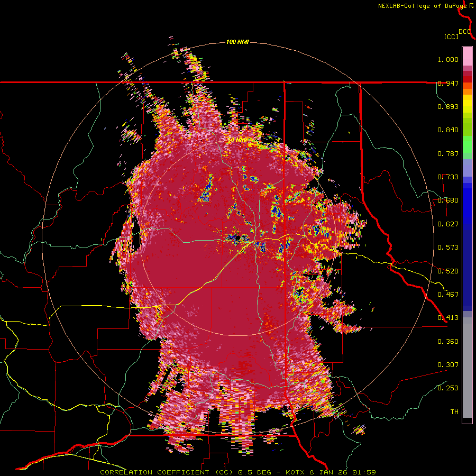
Task: Click the 0.307 scale value
Action: pyautogui.click(x=448, y=364)
